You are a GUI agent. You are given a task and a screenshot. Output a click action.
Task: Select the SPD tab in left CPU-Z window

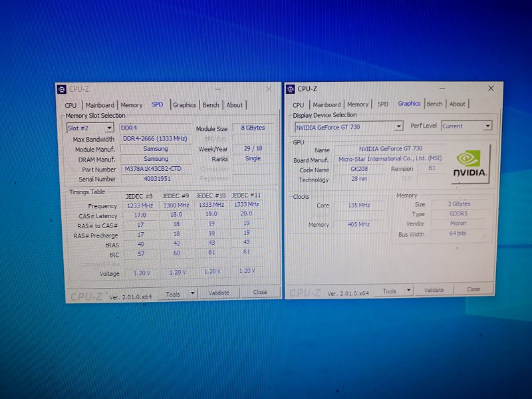tap(157, 104)
